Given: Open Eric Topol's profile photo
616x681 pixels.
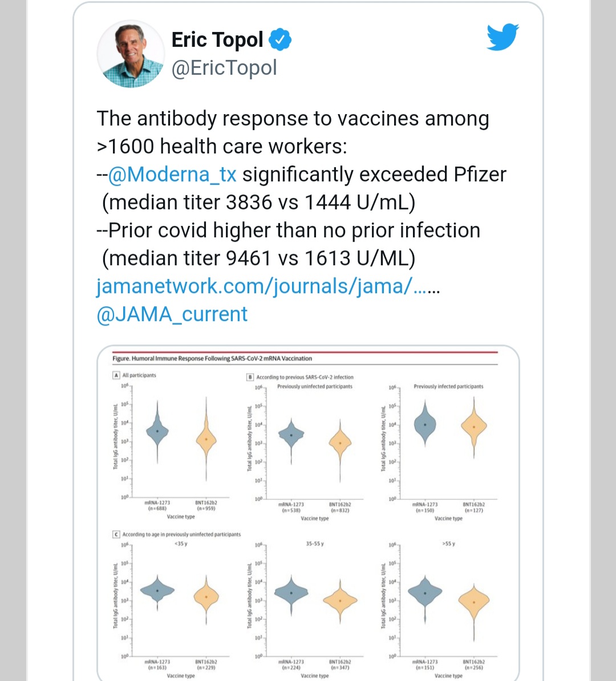Looking at the screenshot, I should pyautogui.click(x=131, y=54).
